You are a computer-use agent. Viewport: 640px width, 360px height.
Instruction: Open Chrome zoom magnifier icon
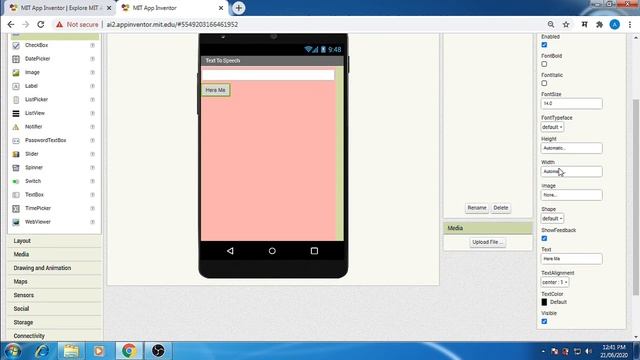click(551, 24)
